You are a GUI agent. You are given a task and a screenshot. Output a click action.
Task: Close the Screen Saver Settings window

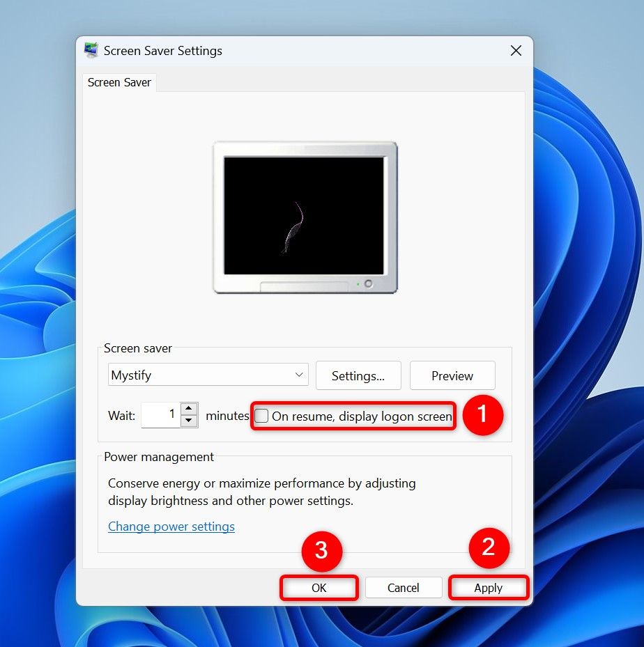(516, 50)
